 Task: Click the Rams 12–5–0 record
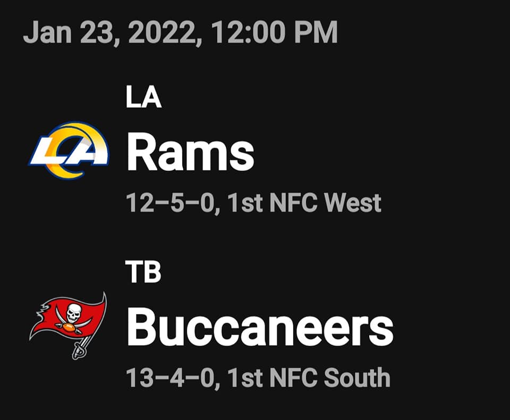tap(171, 202)
